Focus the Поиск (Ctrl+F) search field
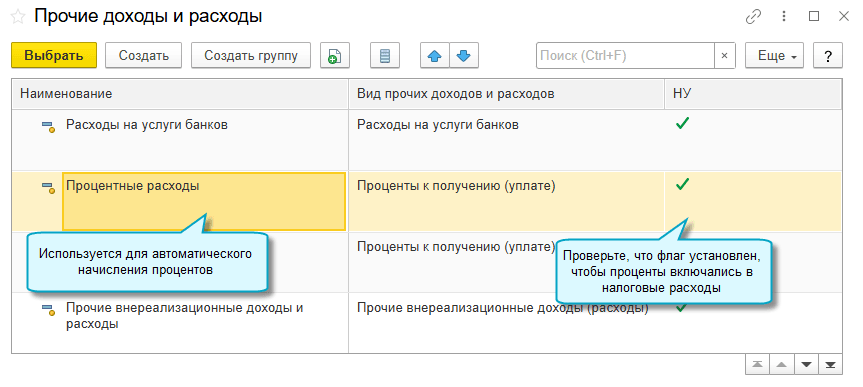Image resolution: width=863 pixels, height=387 pixels. [625, 56]
